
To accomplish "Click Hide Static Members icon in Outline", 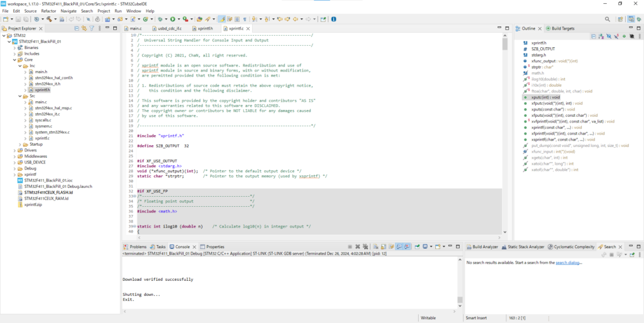I will coord(616,36).
